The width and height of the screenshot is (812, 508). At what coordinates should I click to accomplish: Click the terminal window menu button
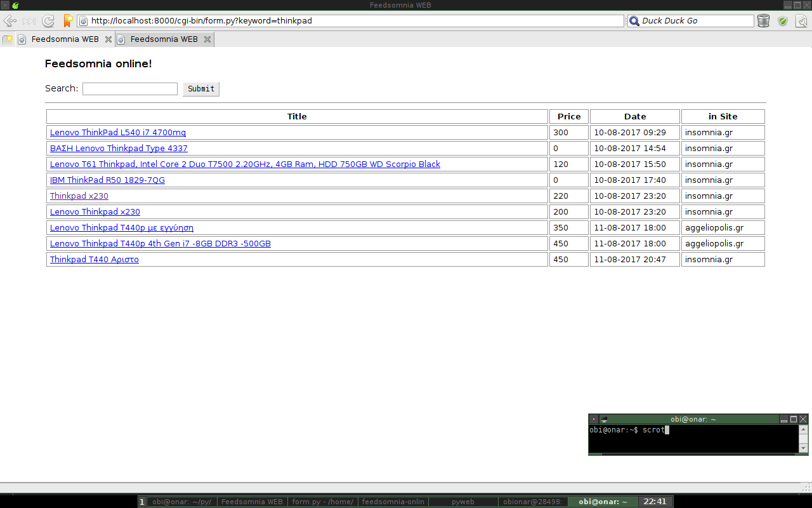(x=594, y=419)
